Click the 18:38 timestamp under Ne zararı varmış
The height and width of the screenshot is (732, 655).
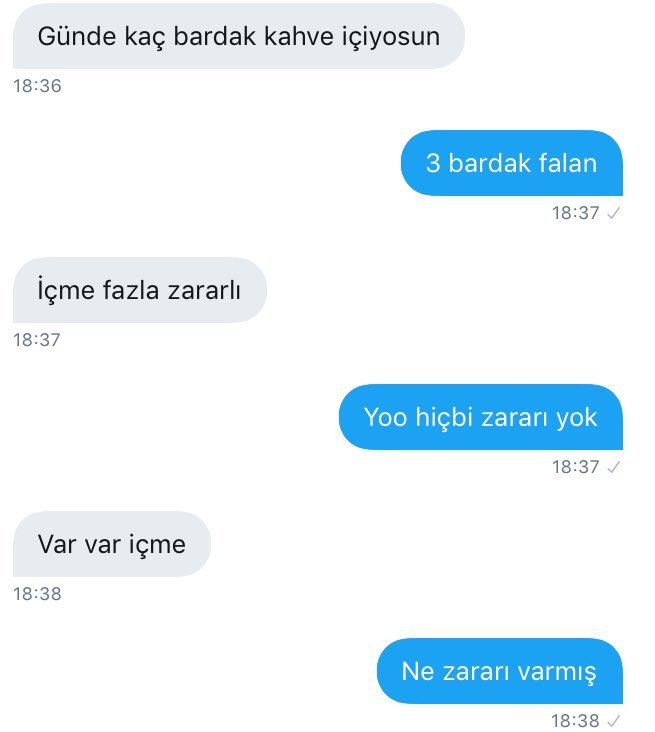[575, 720]
